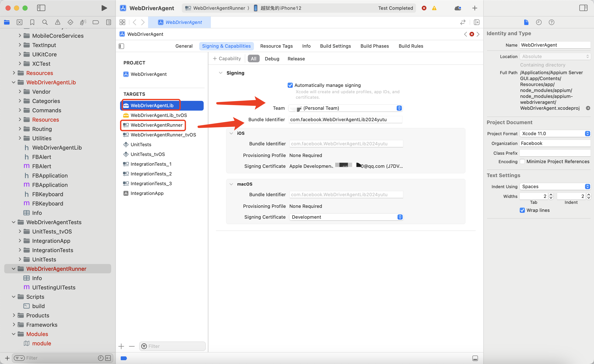Click the Organization Facebook field
The height and width of the screenshot is (364, 594).
[x=555, y=143]
